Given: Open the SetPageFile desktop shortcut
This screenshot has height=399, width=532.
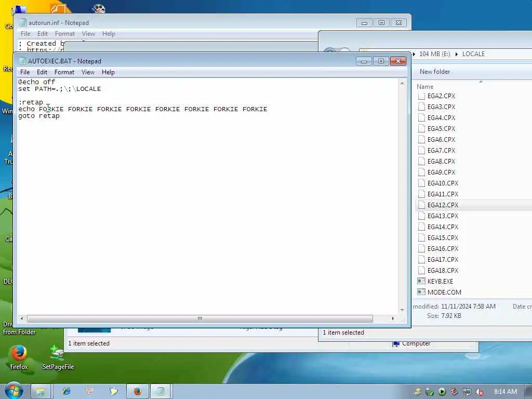Looking at the screenshot, I should tap(58, 357).
